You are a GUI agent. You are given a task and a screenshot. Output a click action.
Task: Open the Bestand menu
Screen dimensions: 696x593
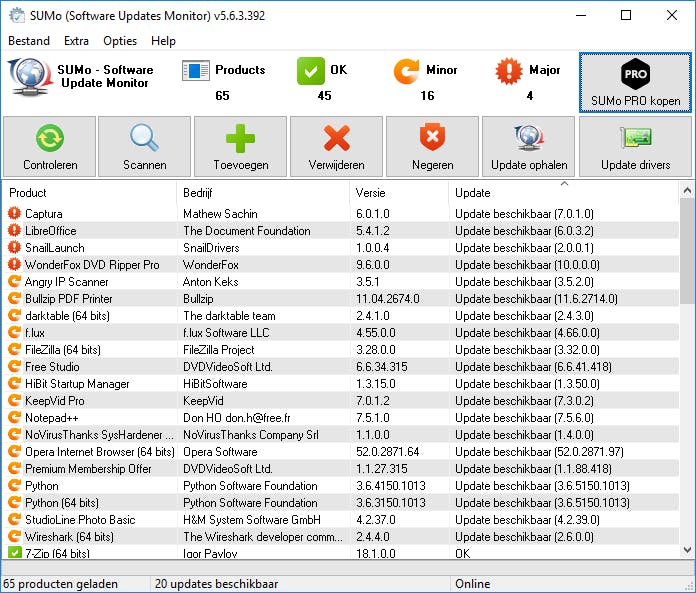(x=29, y=41)
